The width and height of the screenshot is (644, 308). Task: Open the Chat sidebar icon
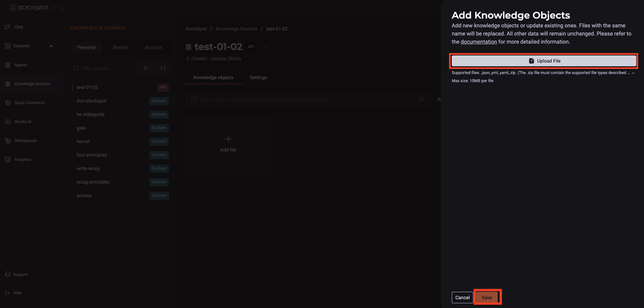(x=8, y=27)
